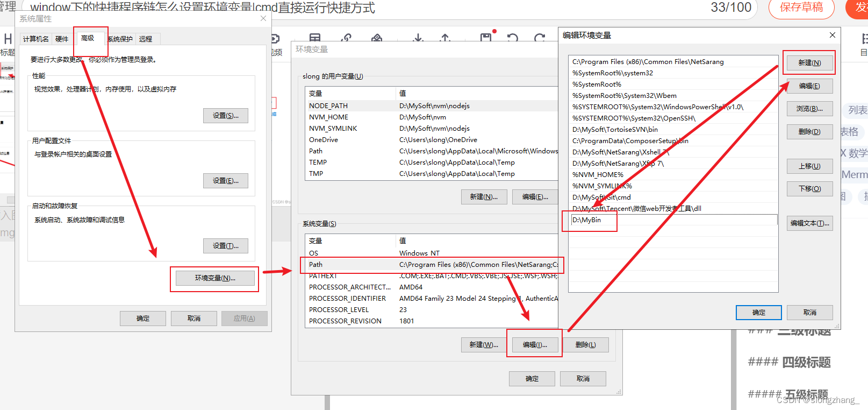Viewport: 868px width, 410px height.
Task: Confirm 系统属性 with 确定 button
Action: click(x=143, y=319)
